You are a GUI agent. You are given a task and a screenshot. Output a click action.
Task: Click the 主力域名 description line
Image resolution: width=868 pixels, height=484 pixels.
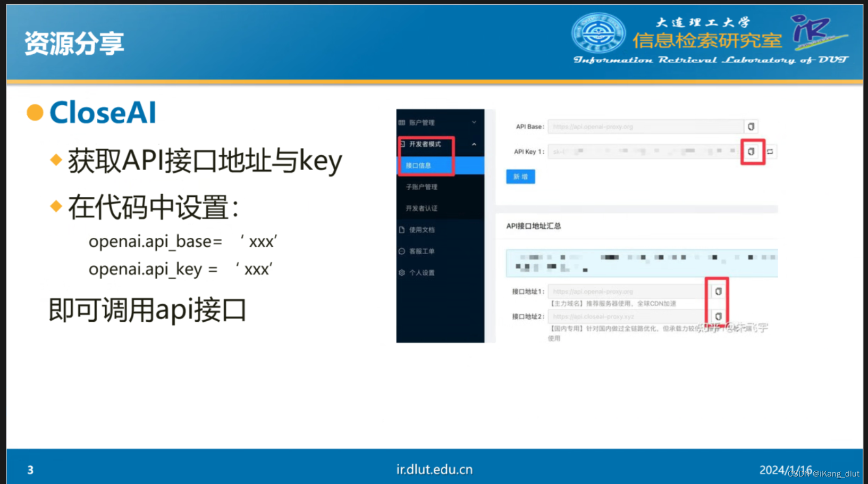[613, 304]
